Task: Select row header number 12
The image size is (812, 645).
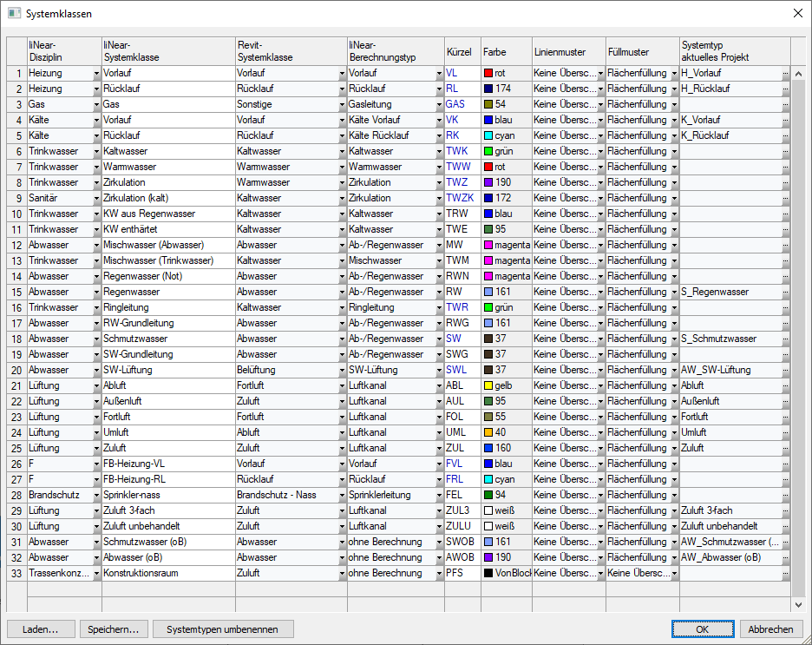Action: [x=16, y=246]
